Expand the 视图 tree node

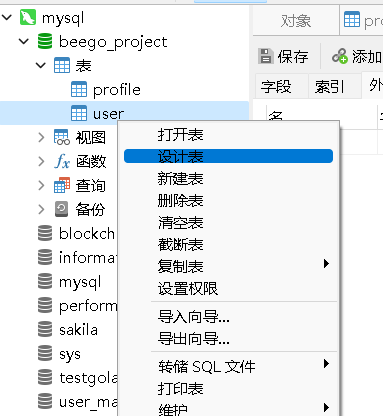tap(41, 137)
